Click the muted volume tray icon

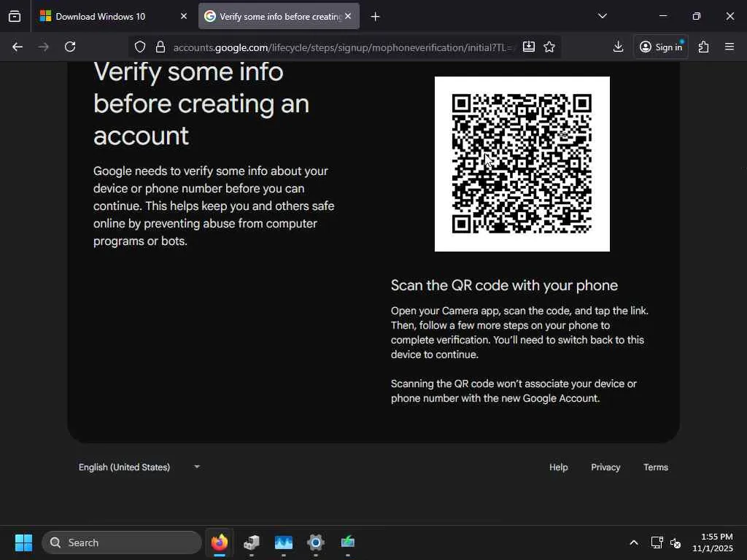click(x=675, y=542)
